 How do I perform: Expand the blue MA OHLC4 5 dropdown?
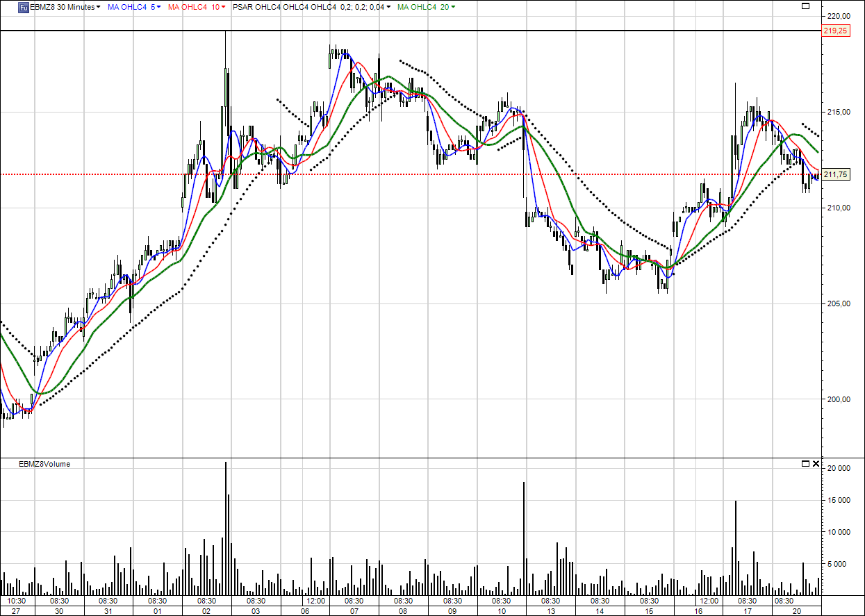[x=159, y=7]
